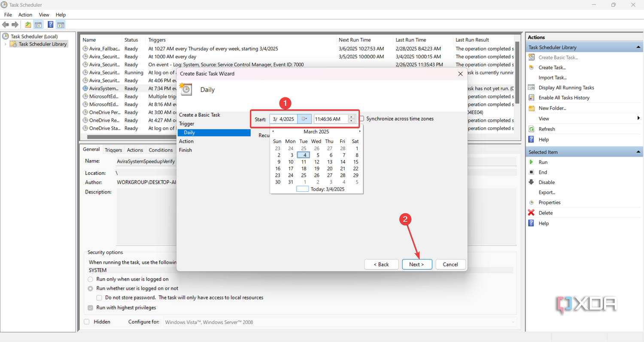This screenshot has height=342, width=644.
Task: Click the green Run arrow icon
Action: coord(532,162)
